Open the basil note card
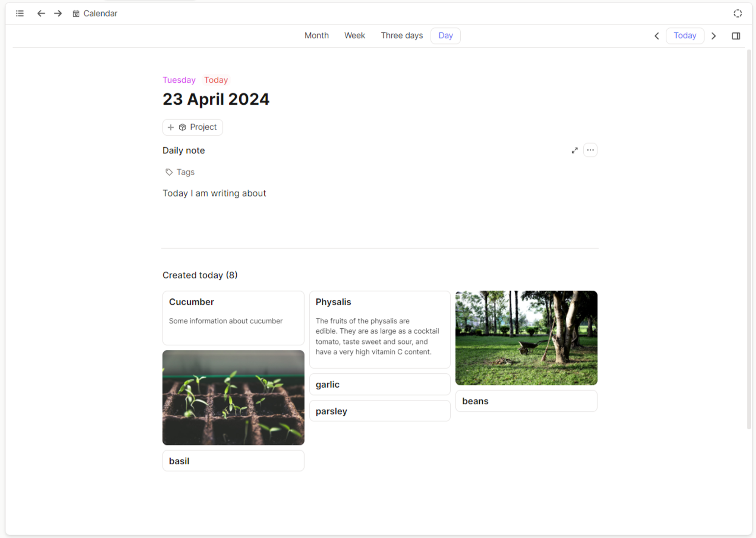This screenshot has height=538, width=756. [x=233, y=461]
